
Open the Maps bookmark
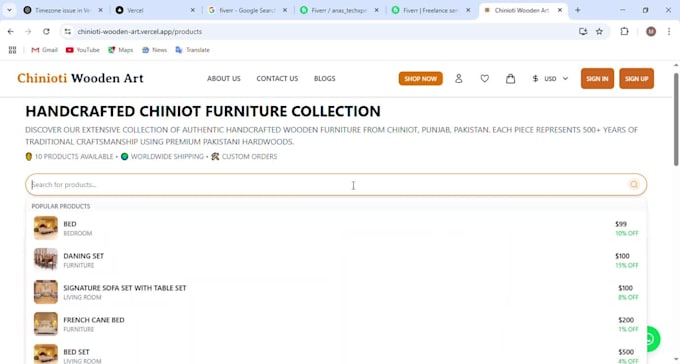pyautogui.click(x=121, y=50)
